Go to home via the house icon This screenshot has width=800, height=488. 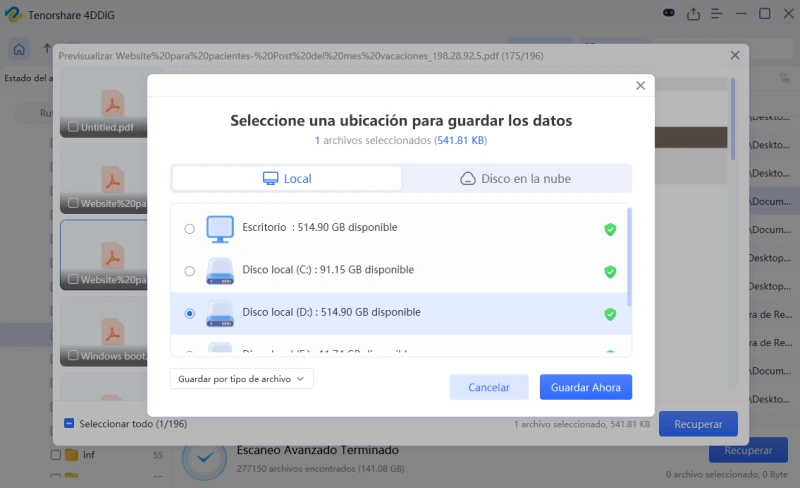19,50
